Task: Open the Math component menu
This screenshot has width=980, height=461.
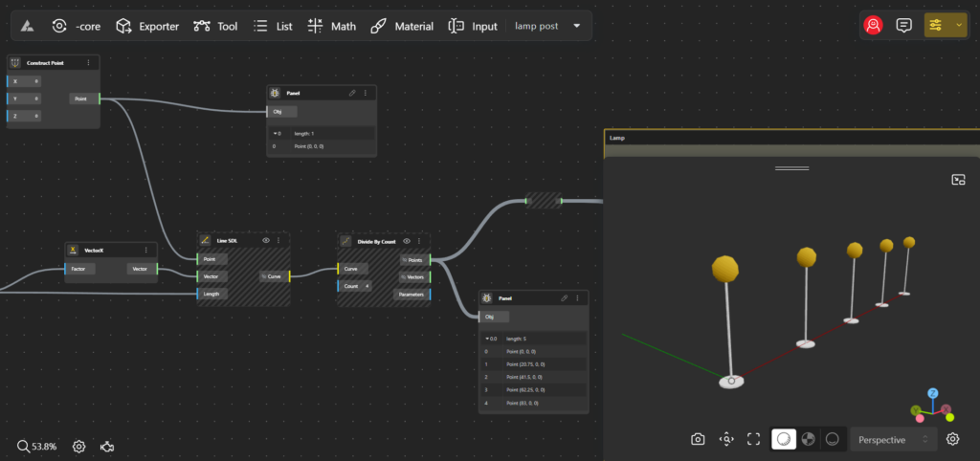Action: (331, 26)
